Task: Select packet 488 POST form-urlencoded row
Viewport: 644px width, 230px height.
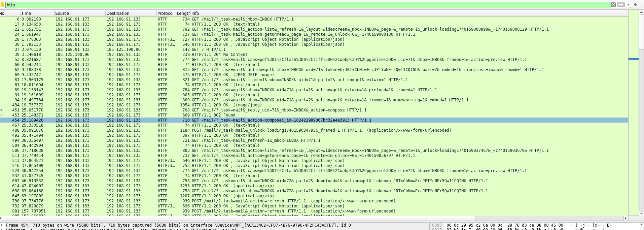Action: 314,130
